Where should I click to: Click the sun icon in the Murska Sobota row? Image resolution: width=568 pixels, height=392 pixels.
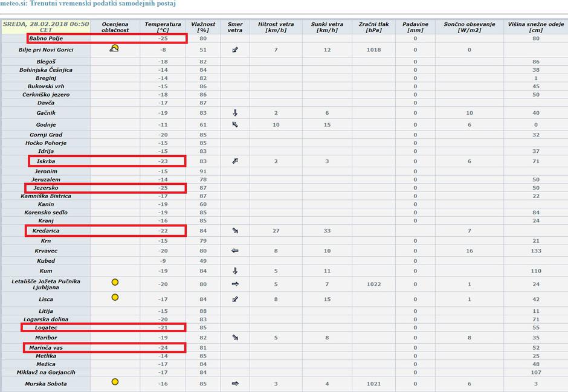(x=115, y=382)
